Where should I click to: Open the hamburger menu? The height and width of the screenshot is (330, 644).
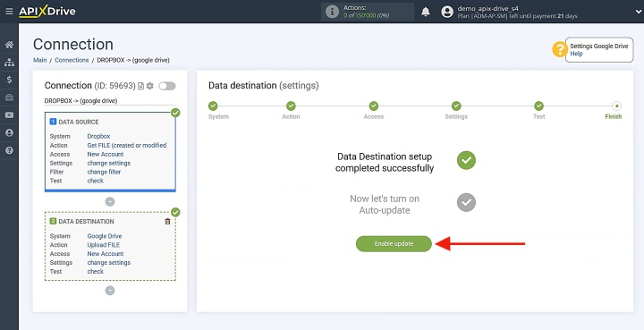click(x=9, y=12)
